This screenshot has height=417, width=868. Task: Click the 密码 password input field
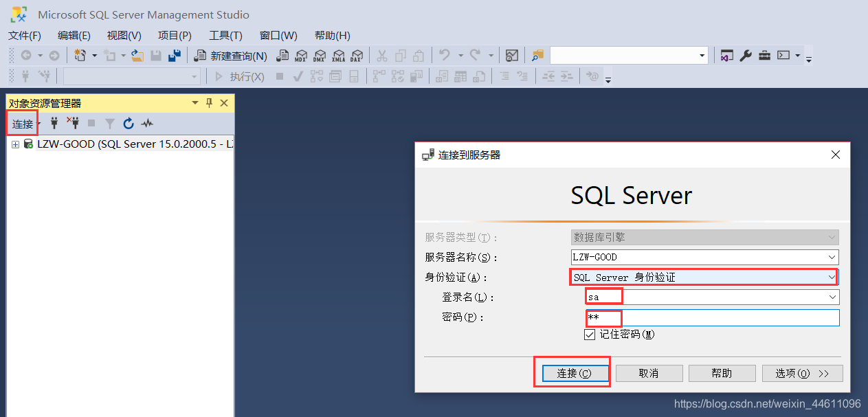pos(713,317)
